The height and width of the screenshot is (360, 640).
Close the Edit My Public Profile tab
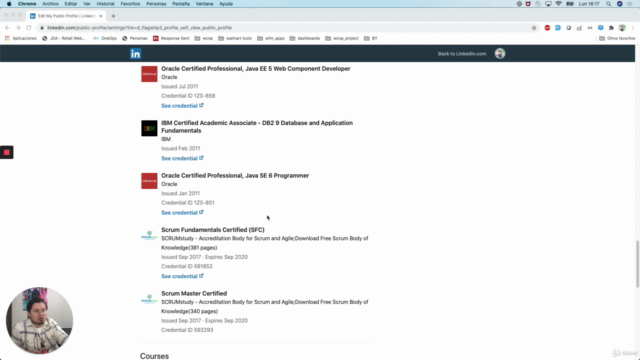[x=100, y=16]
